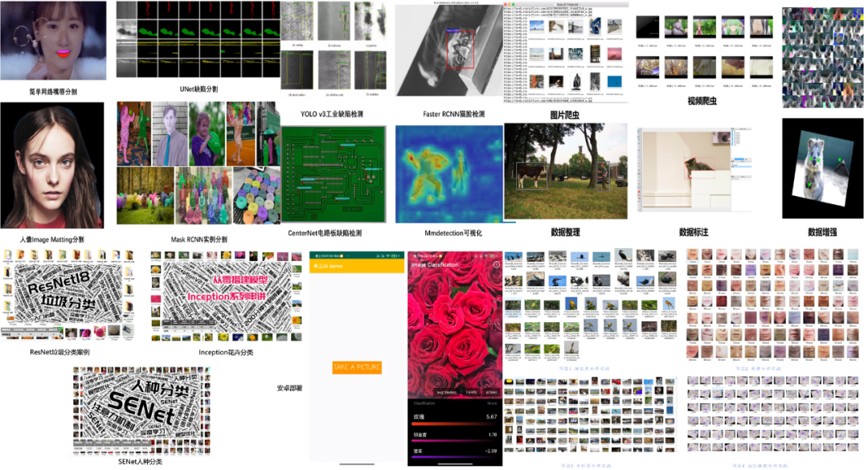Screen dimensions: 868x470
Task: Open the Inception flower classification word cloud
Action: click(x=227, y=296)
